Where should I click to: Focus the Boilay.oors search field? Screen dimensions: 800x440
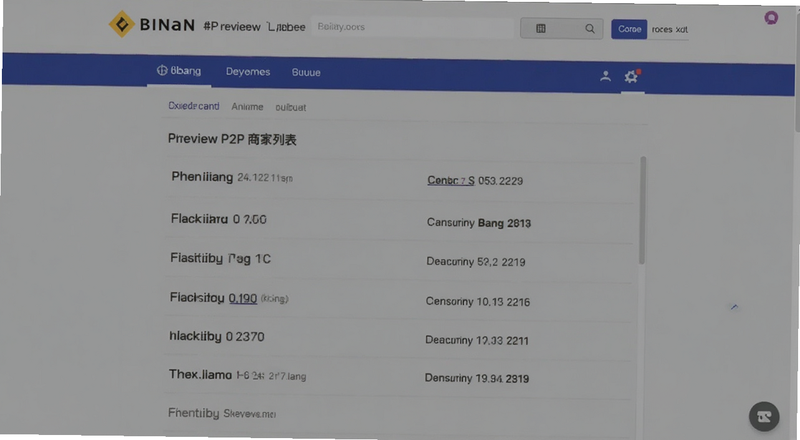coord(412,27)
